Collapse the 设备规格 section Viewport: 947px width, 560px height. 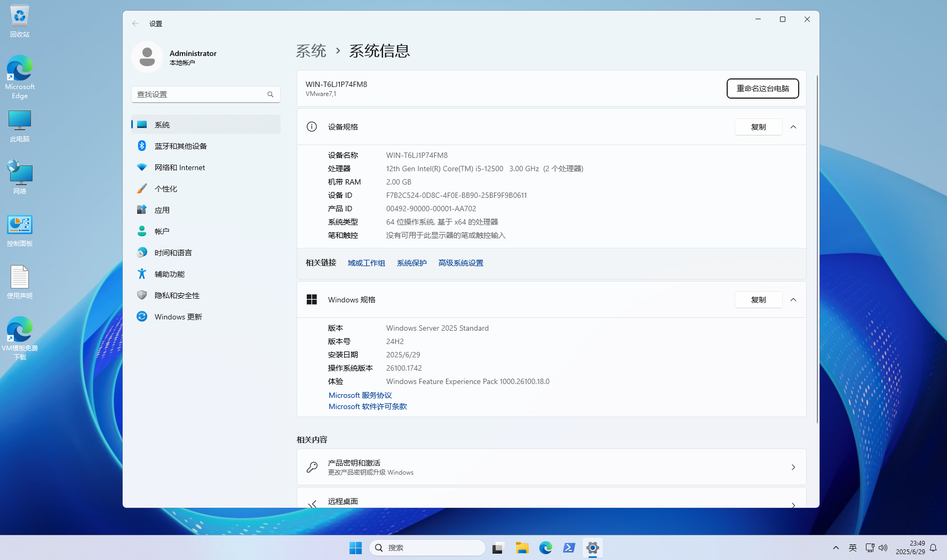[x=793, y=127]
